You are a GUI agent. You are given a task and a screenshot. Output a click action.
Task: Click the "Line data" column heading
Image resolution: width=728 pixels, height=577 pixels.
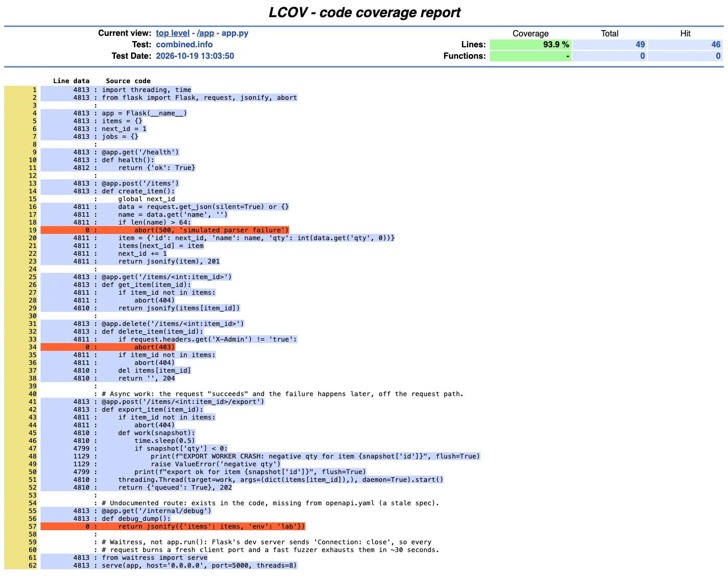pos(71,81)
